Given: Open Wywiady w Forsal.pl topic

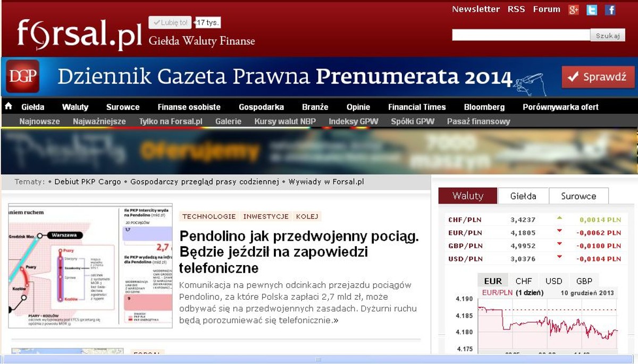Looking at the screenshot, I should click(326, 182).
